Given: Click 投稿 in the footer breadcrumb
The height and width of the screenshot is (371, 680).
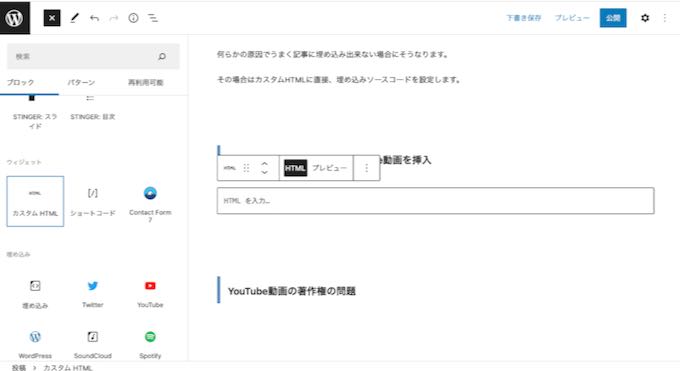Looking at the screenshot, I should point(19,368).
